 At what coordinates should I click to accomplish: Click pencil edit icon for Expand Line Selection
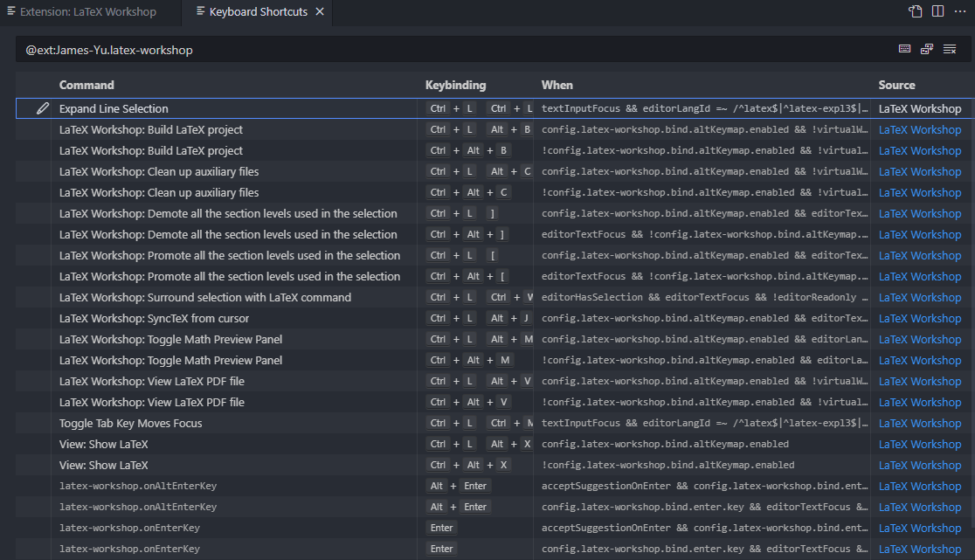click(42, 108)
